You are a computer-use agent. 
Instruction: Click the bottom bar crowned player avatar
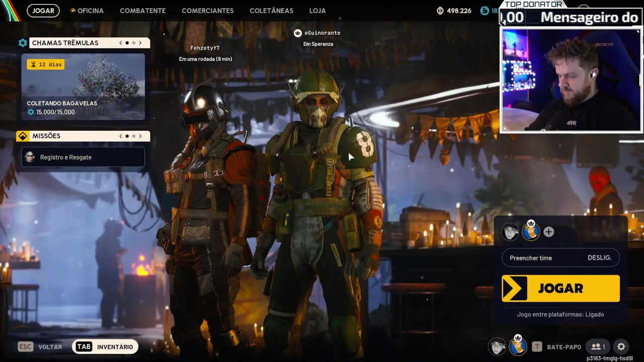[x=518, y=346]
